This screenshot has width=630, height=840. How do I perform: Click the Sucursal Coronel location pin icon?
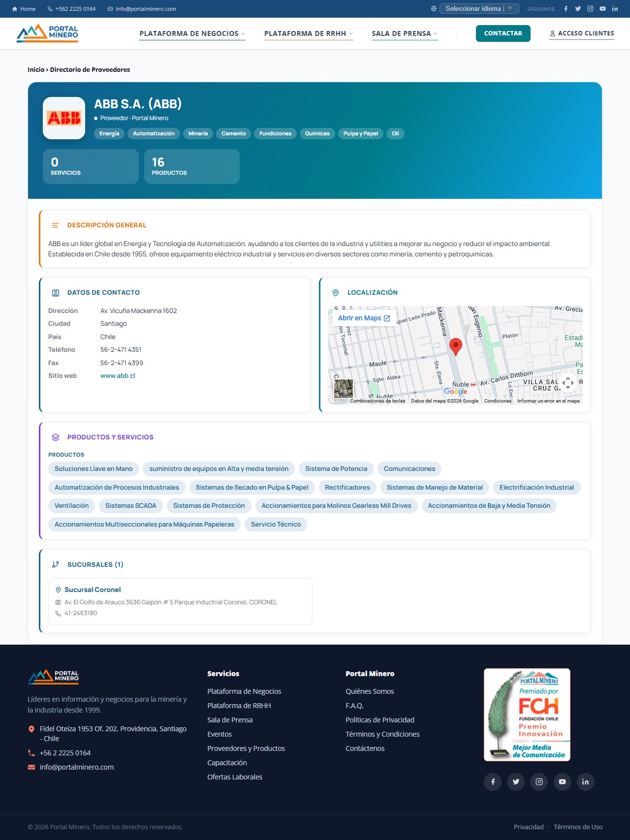point(58,590)
